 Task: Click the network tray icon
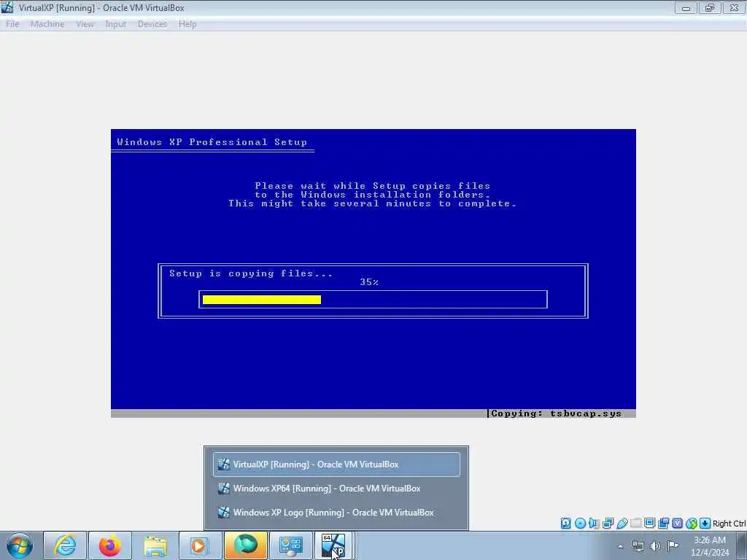pos(638,546)
